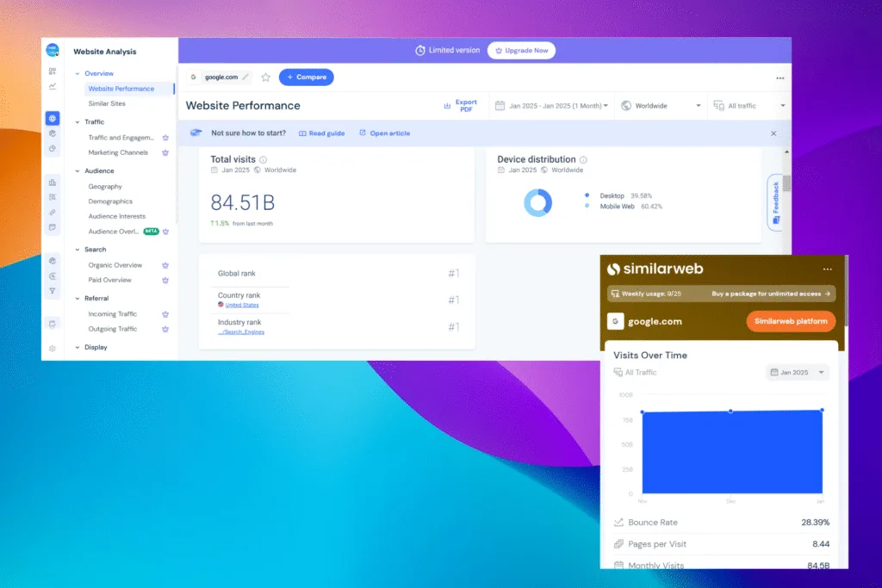Open the United States country rank link
This screenshot has width=882, height=588.
242,306
